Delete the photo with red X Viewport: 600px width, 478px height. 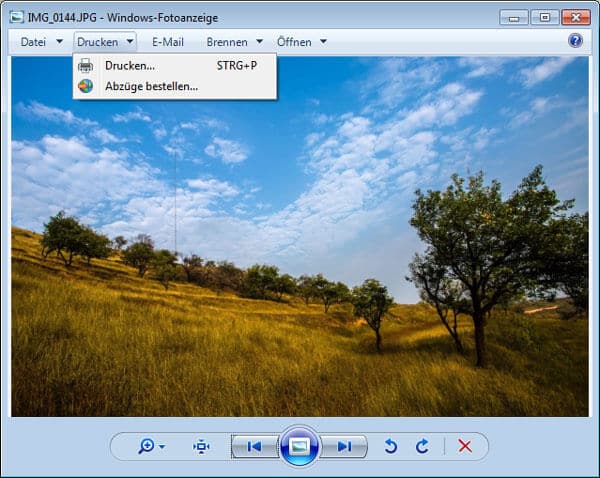464,446
